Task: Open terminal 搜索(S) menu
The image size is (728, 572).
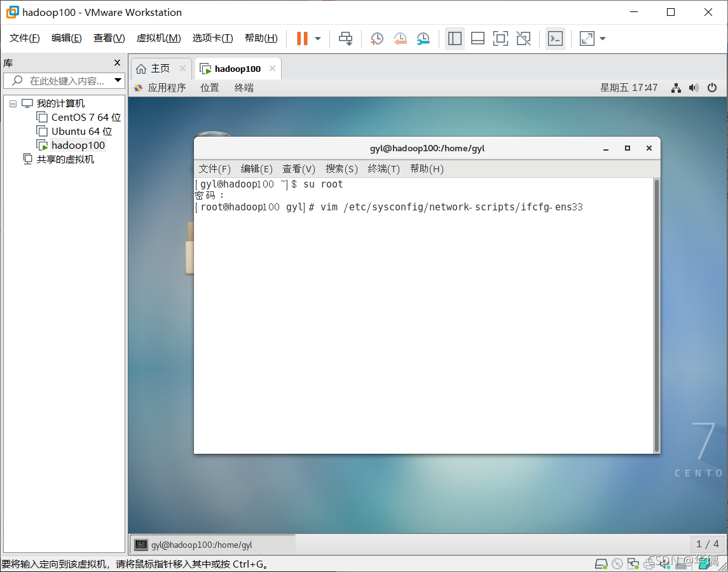Action: pos(341,168)
